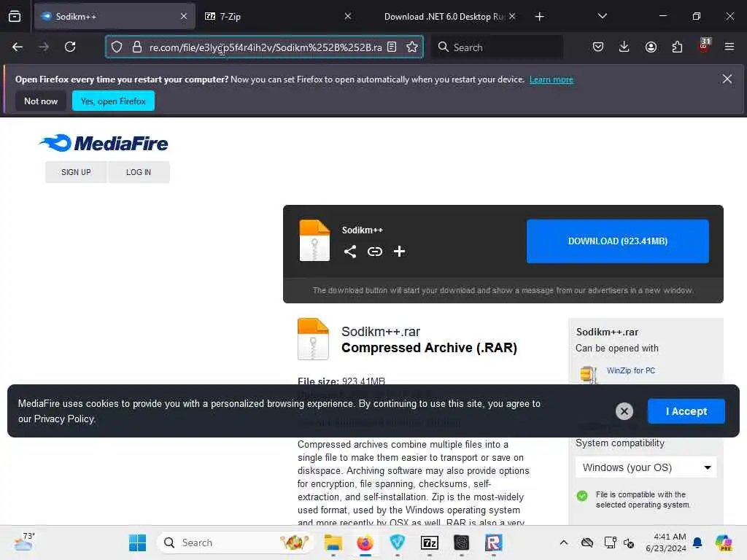Follow the Learn more link
Image resolution: width=747 pixels, height=560 pixels.
tap(551, 79)
